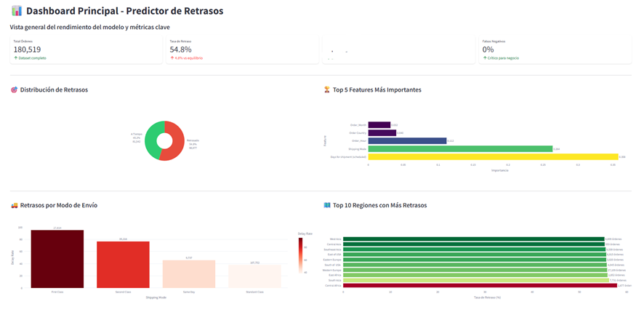Click the First Class dark red bar
644x315 pixels.
tap(57, 259)
